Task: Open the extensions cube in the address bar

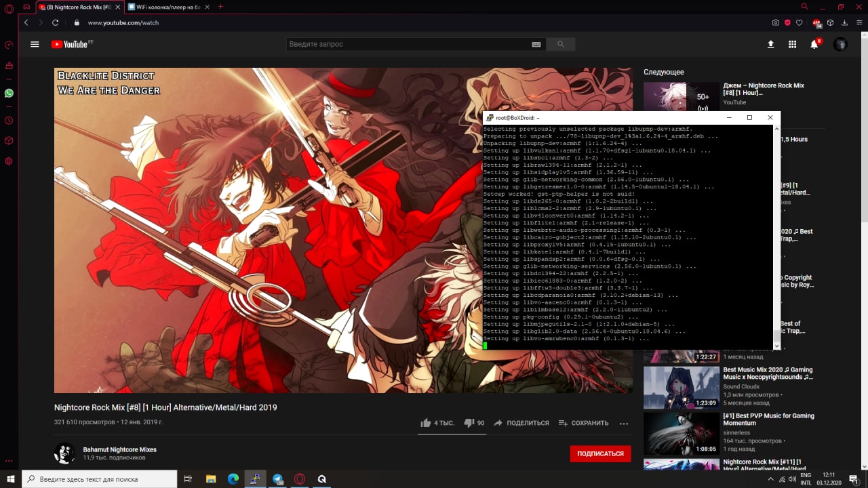Action: pyautogui.click(x=830, y=22)
